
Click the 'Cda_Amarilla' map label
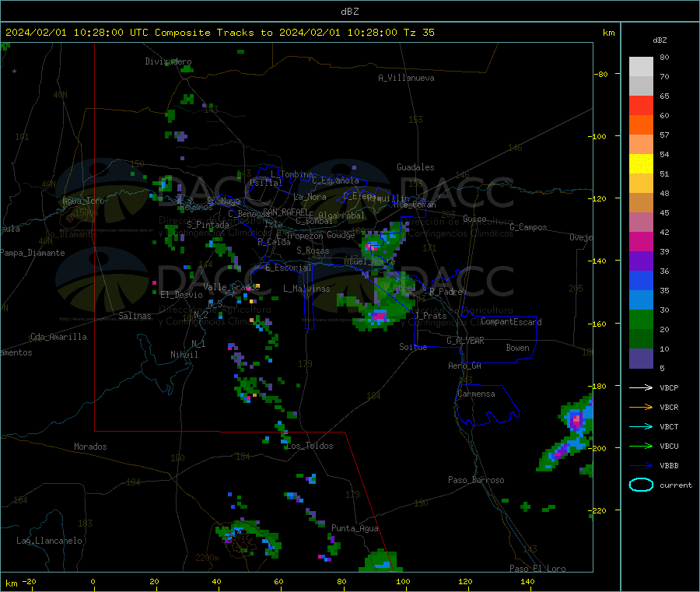58,337
